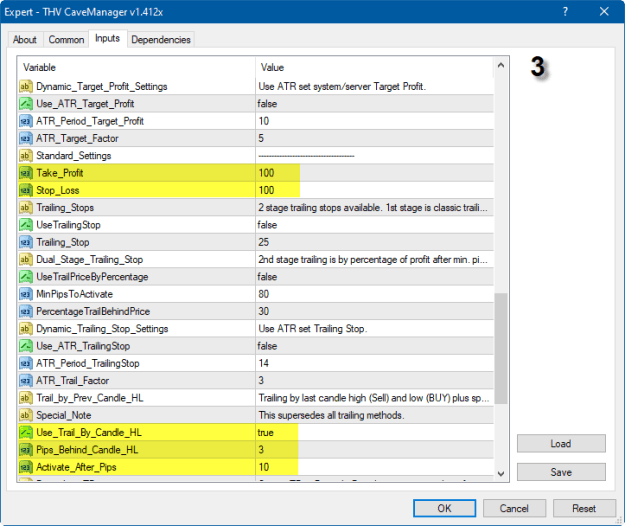Click Save to export settings
The image size is (625, 526).
pos(561,472)
